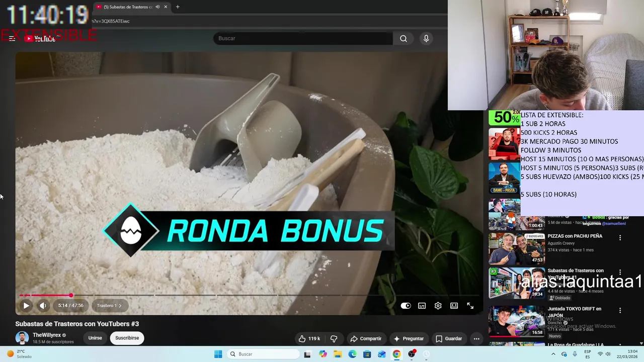
Task: Go to YouTube home via the logo
Action: [40, 39]
